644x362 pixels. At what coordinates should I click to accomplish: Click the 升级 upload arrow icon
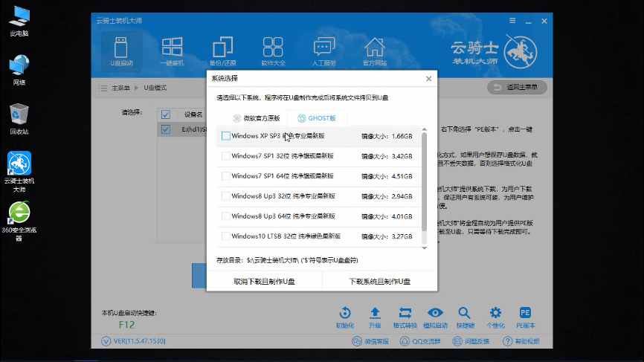pyautogui.click(x=375, y=317)
